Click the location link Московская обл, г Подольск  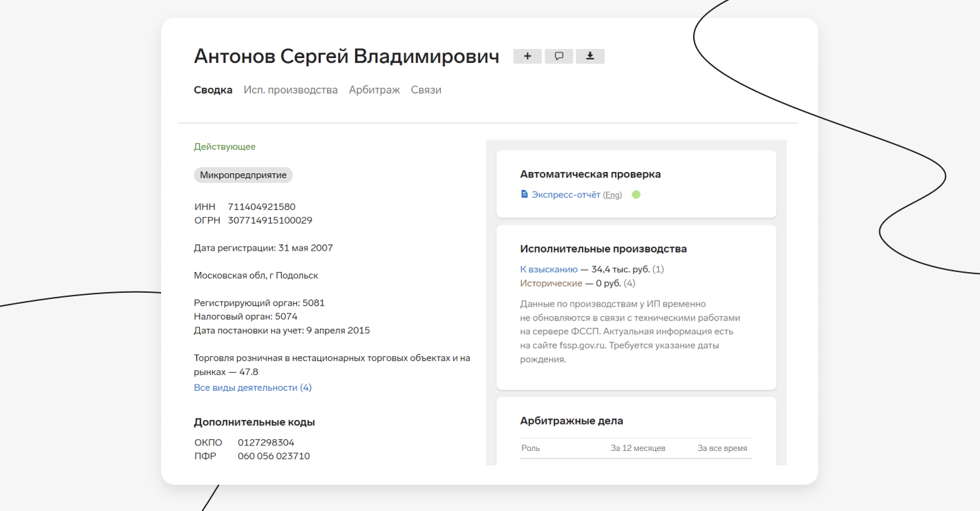pos(256,275)
